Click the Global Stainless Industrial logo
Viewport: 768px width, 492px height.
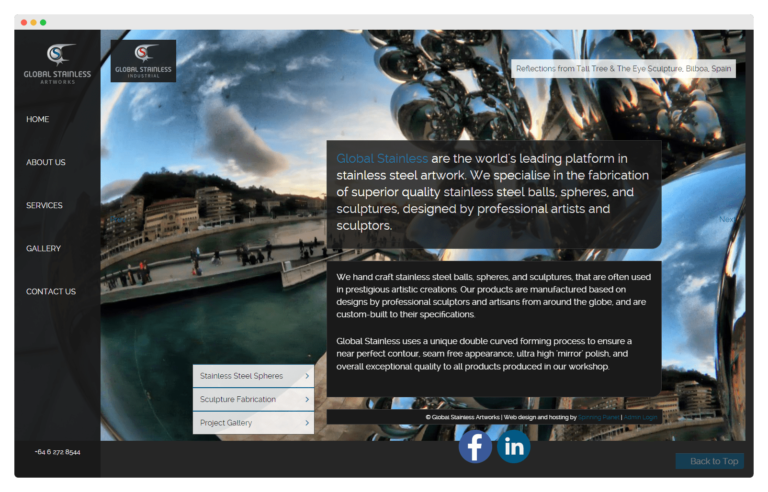[x=143, y=61]
